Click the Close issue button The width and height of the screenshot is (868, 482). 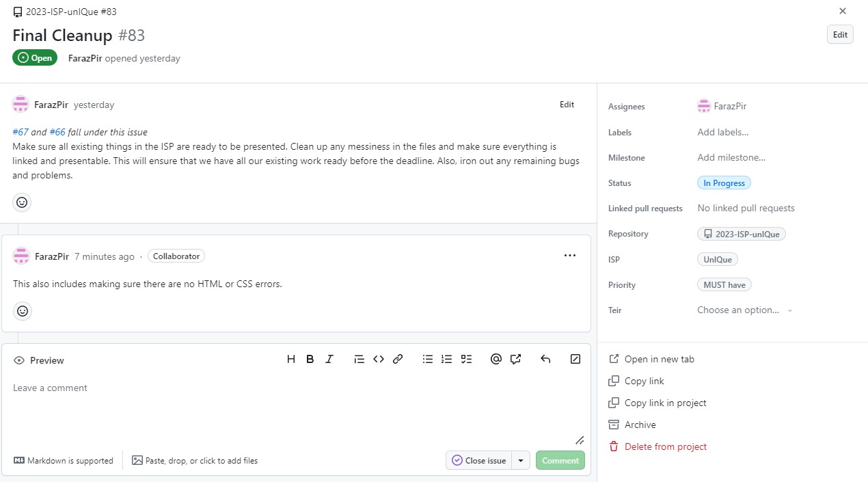coord(480,460)
